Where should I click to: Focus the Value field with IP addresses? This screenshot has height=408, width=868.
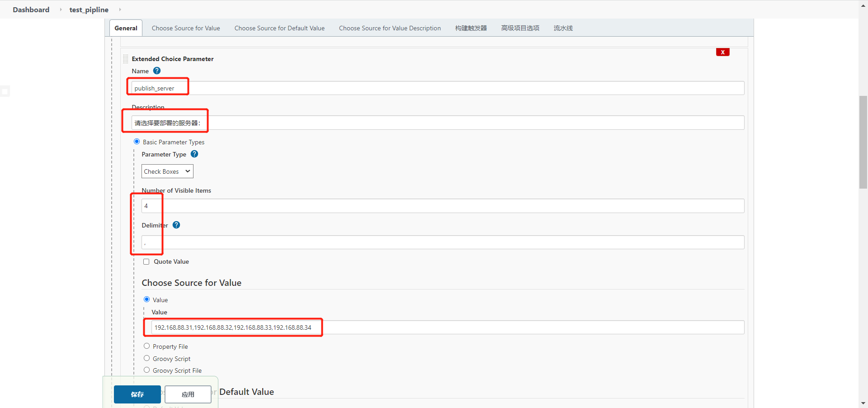(x=448, y=327)
